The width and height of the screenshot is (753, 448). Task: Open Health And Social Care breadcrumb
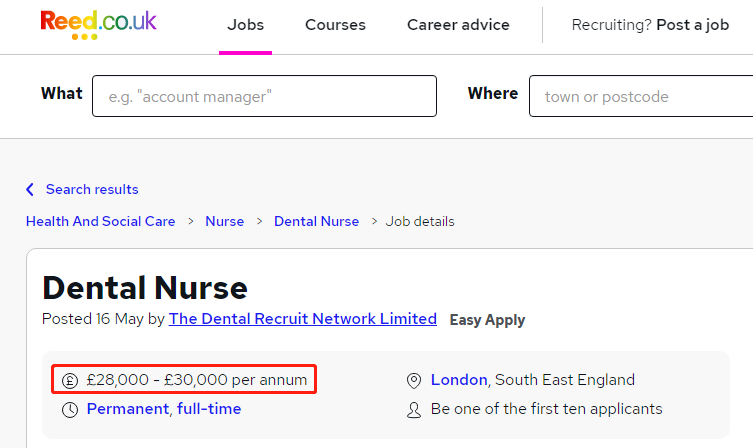point(100,221)
